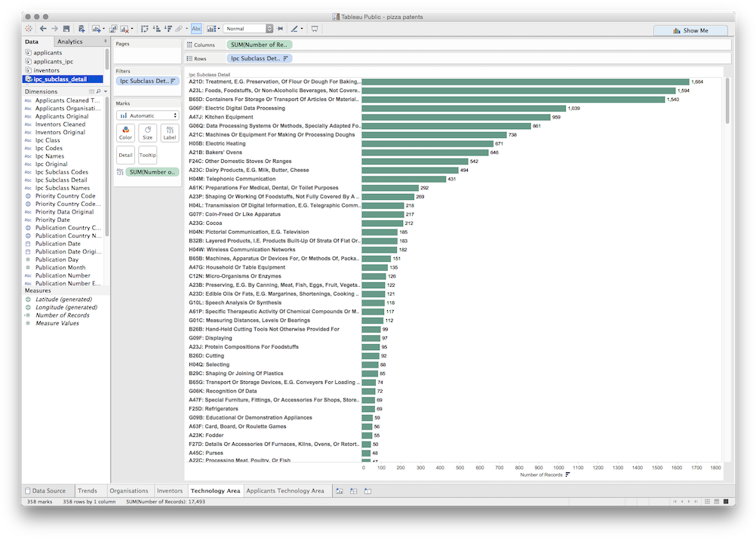The height and width of the screenshot is (538, 756).
Task: Open the Size marks card
Action: pyautogui.click(x=148, y=133)
